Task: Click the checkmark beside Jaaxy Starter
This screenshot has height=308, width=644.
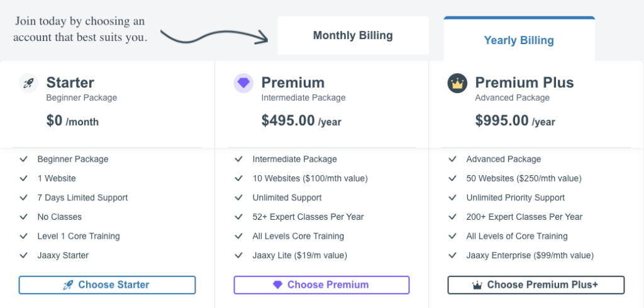Action: [24, 256]
